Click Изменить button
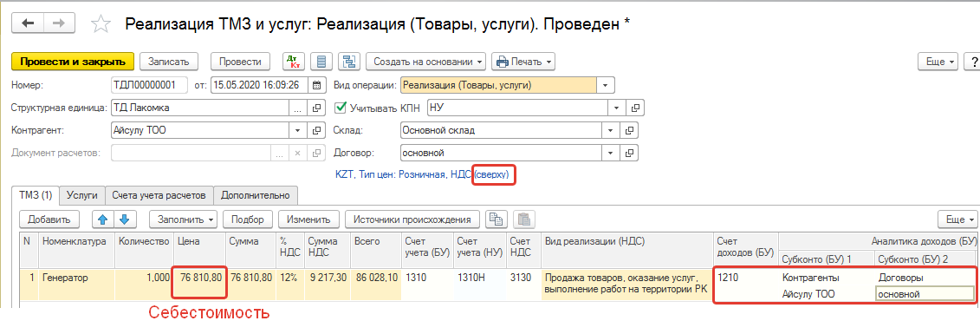This screenshot has height=334, width=980. (x=308, y=219)
